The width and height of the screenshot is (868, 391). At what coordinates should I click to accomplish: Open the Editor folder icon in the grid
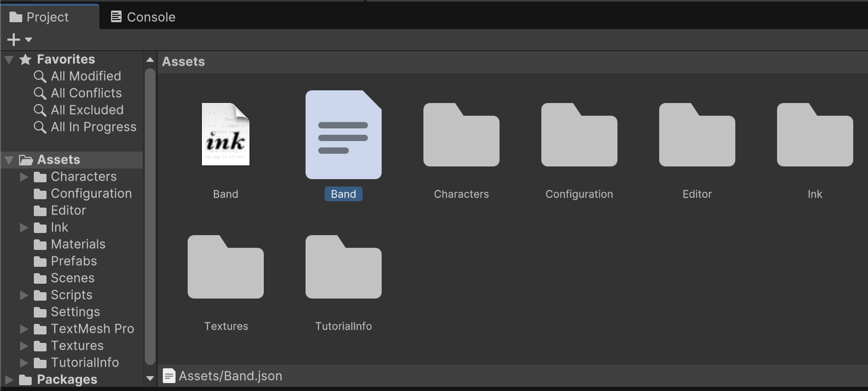[x=697, y=135]
